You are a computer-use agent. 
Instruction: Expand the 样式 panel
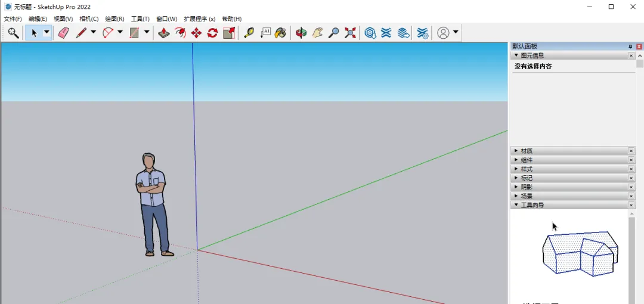pos(516,169)
